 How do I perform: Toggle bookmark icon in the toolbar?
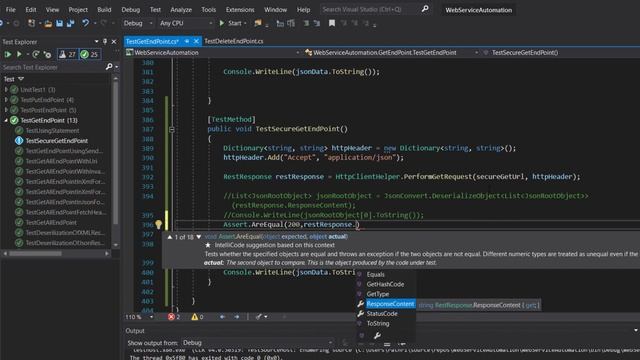pos(332,23)
